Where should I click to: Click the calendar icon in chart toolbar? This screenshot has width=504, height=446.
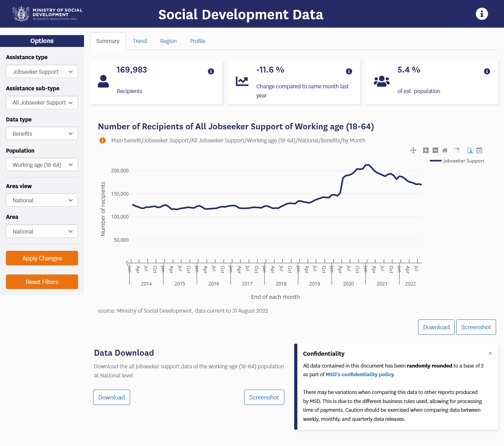tap(479, 150)
